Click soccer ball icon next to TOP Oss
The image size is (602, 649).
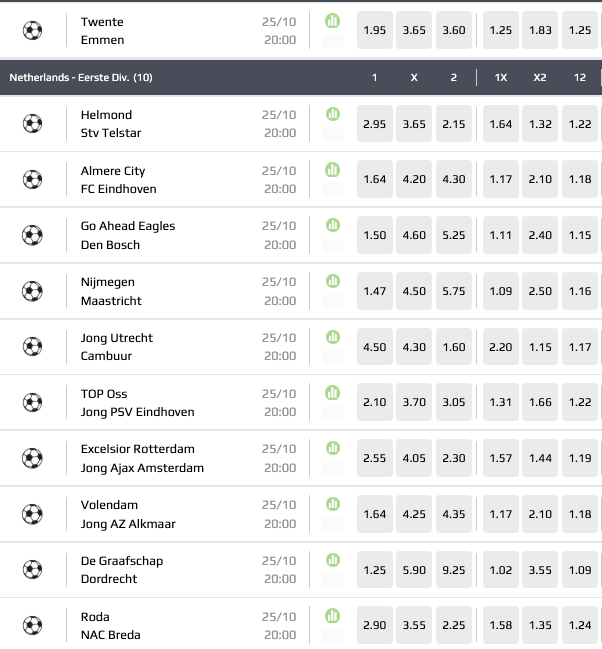(x=33, y=403)
